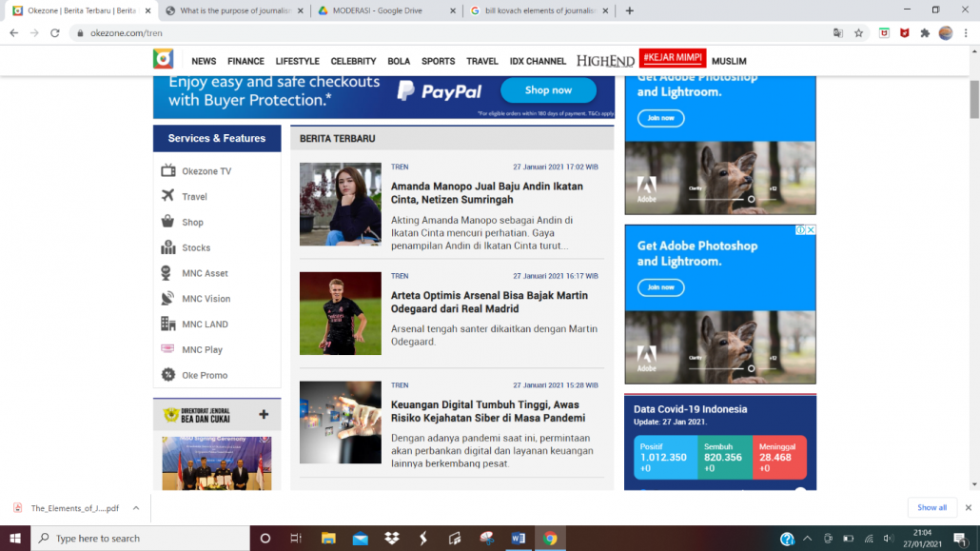Open MNC Vision satellite service

pyautogui.click(x=196, y=299)
